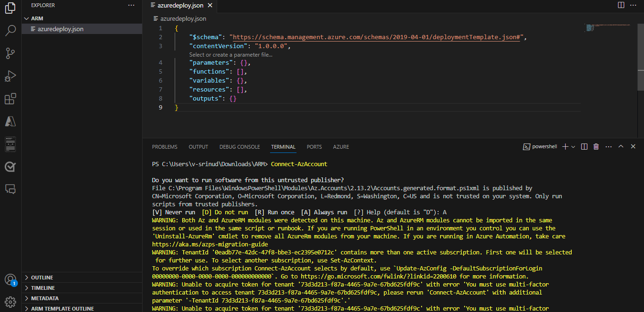The width and height of the screenshot is (644, 312).
Task: Switch to the OUTPUT panel tab
Action: tap(198, 147)
